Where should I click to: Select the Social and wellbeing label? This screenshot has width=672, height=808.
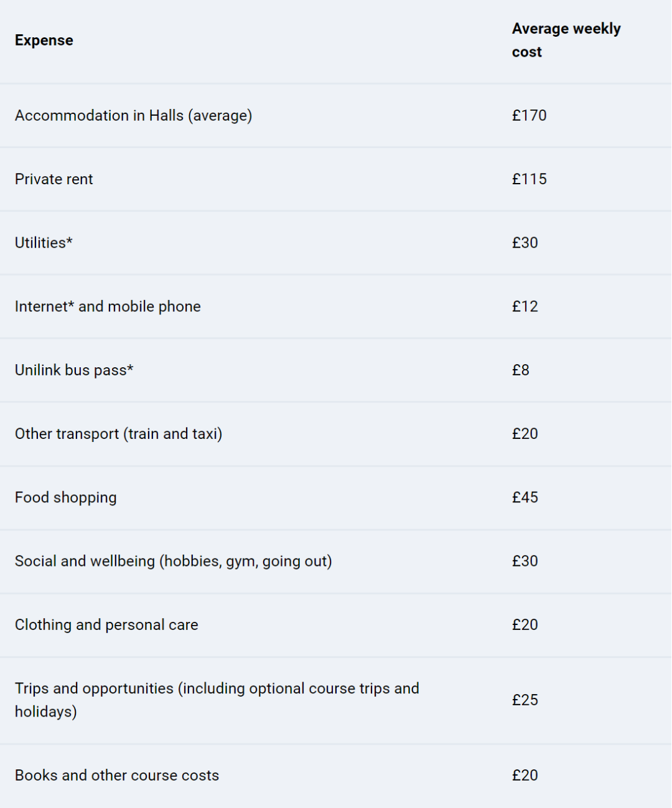pos(173,561)
